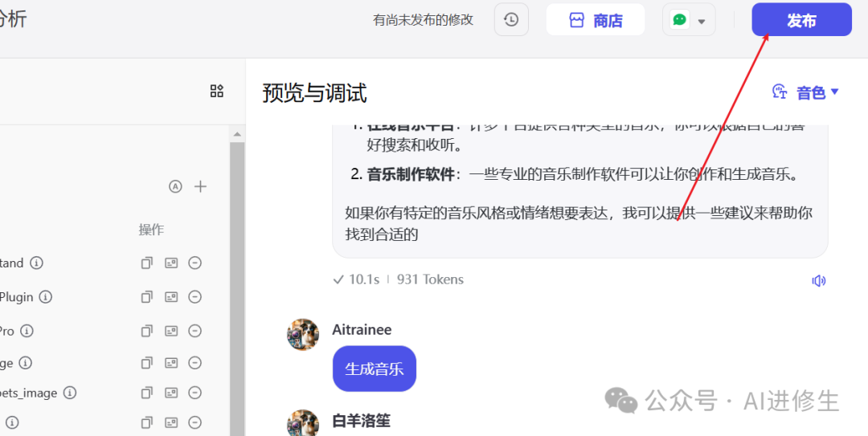The image size is (868, 436).
Task: Click the circled A auto-add icon
Action: (175, 186)
